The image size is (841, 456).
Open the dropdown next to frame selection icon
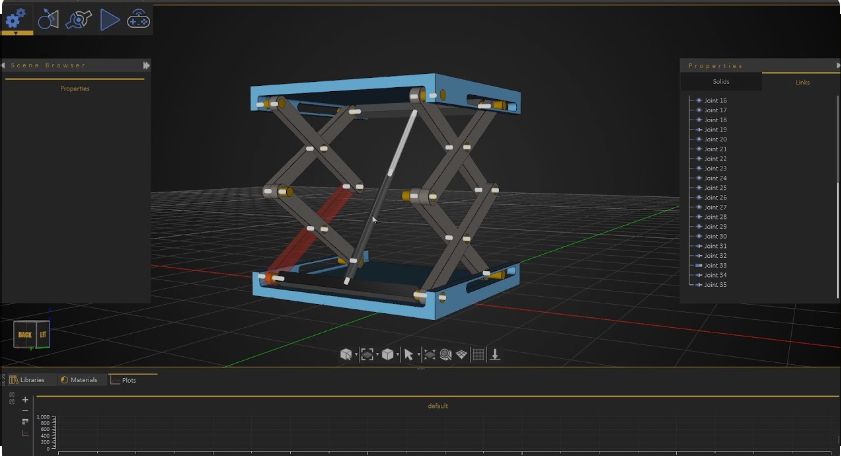click(x=377, y=355)
